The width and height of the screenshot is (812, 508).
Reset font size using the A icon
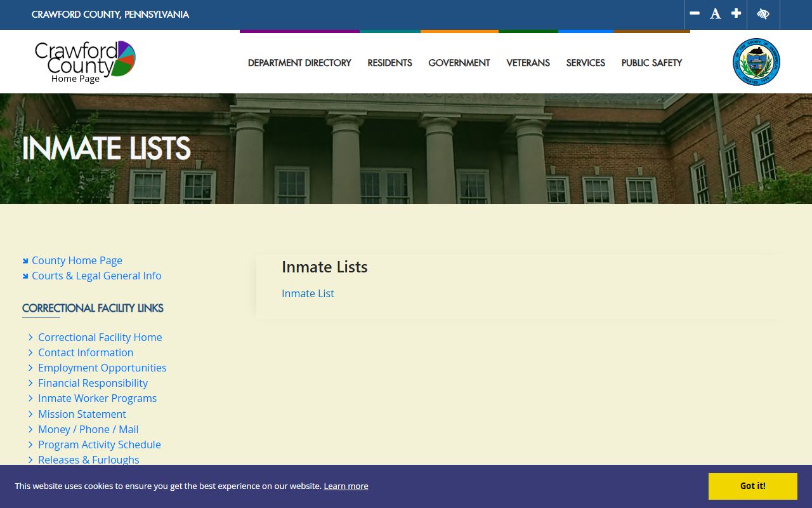click(716, 14)
